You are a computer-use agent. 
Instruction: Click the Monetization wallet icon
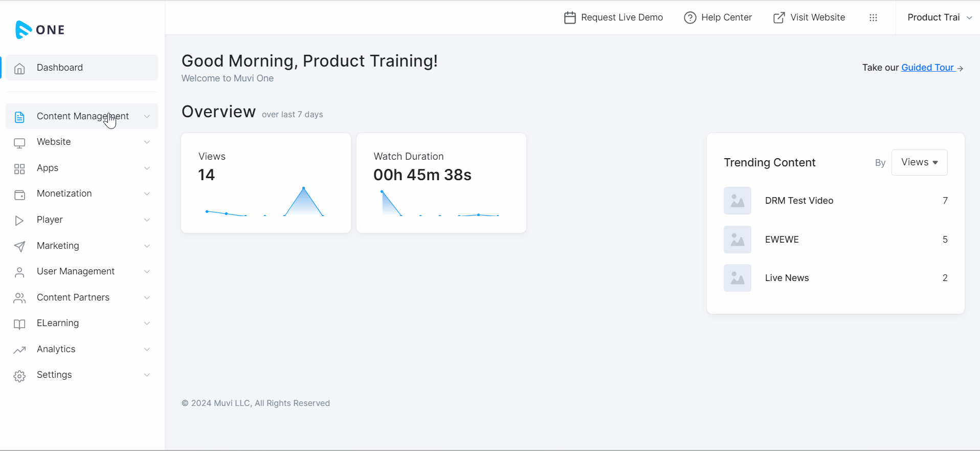pos(19,195)
